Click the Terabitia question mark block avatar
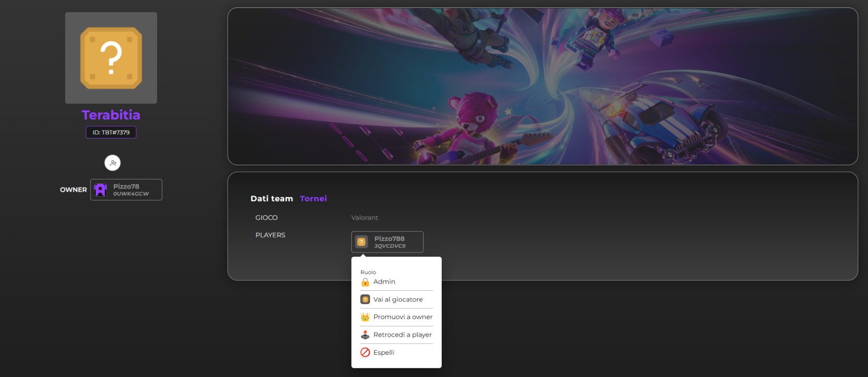 [111, 58]
